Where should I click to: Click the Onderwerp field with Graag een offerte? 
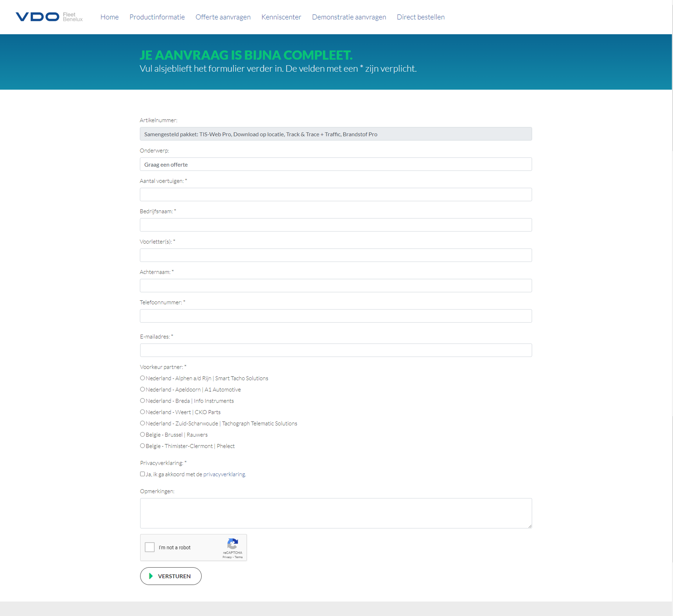(336, 164)
